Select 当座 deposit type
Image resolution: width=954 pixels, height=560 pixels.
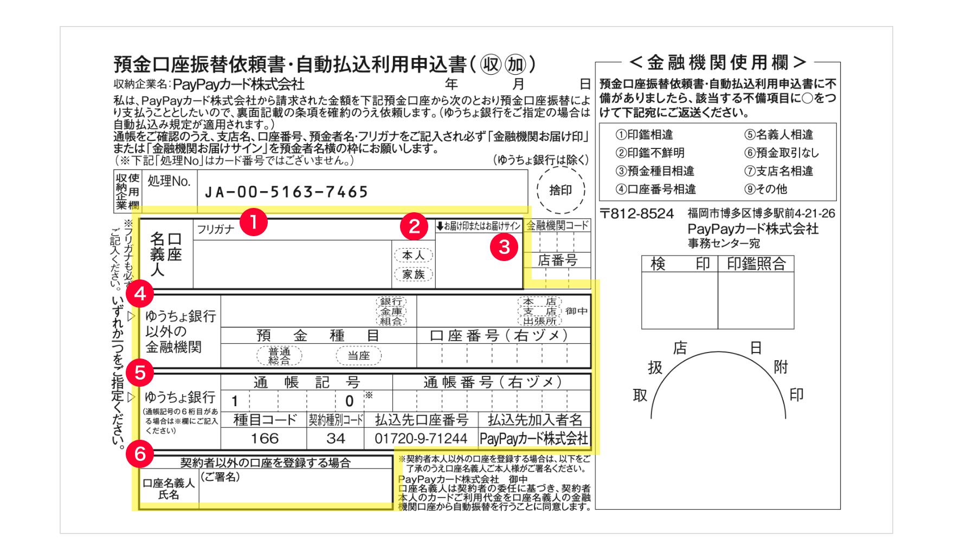(x=358, y=356)
